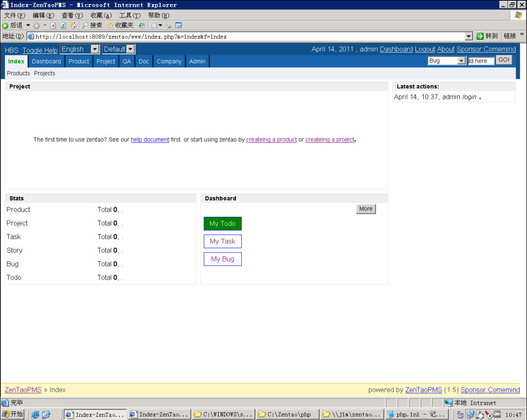
Task: Click the Mail envelope toolbar icon
Action: [154, 25]
